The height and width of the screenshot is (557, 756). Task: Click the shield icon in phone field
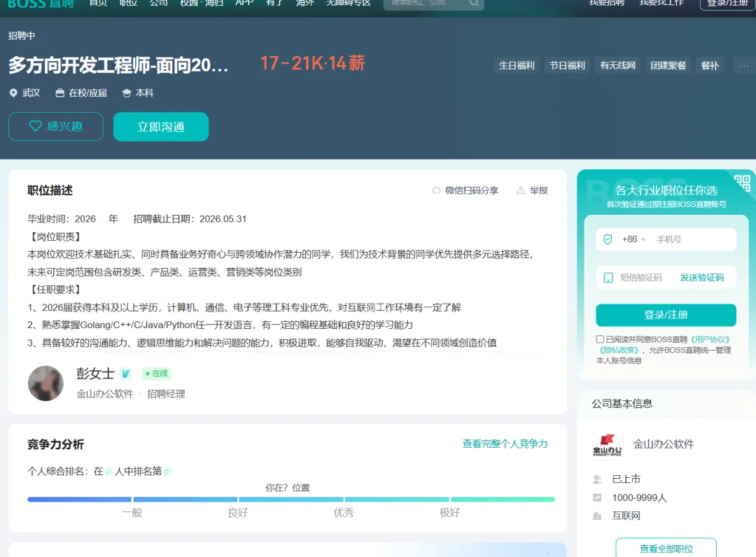pyautogui.click(x=608, y=239)
